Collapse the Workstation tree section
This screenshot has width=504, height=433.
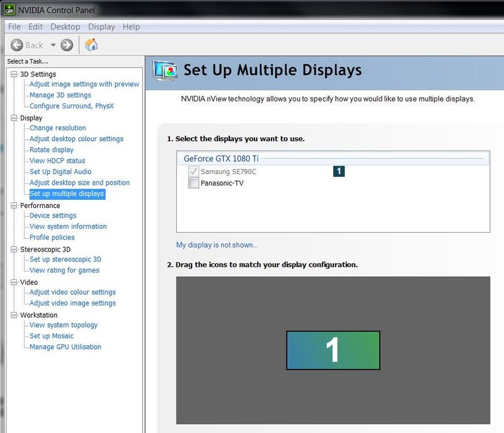point(14,315)
